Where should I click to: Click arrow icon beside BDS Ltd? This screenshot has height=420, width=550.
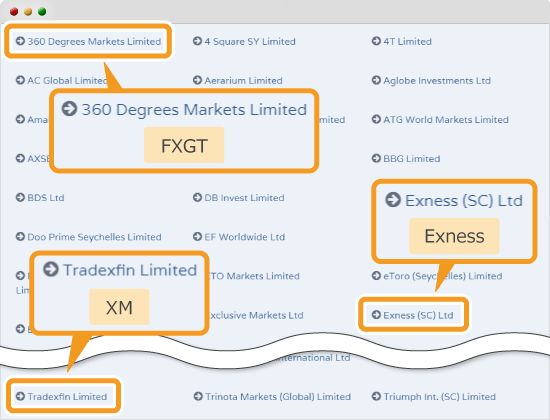(20, 197)
